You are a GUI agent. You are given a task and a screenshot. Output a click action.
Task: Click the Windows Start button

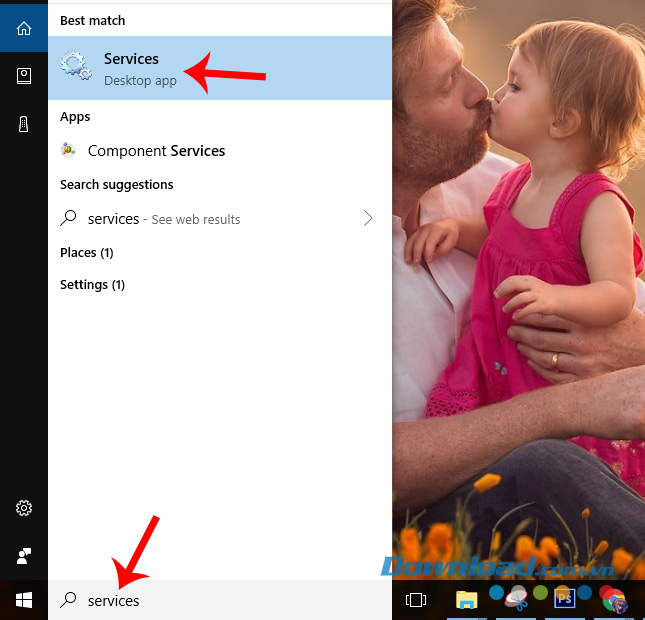pyautogui.click(x=24, y=600)
